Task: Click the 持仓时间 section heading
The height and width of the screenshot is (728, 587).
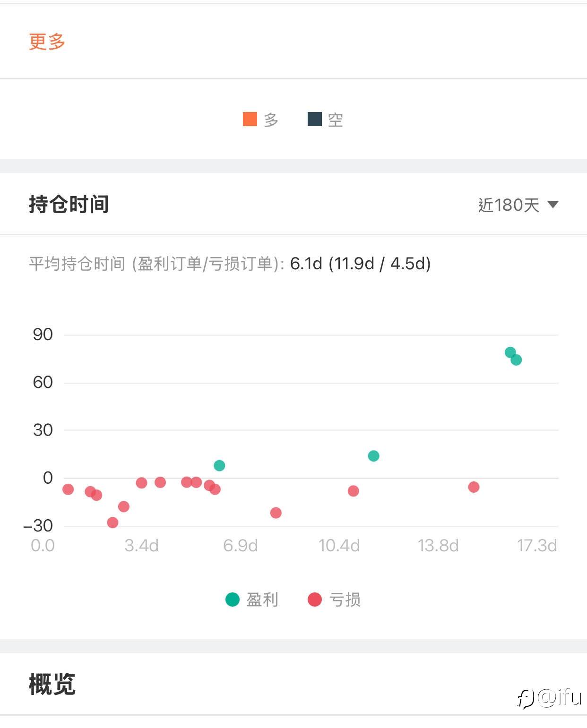Action: point(69,205)
